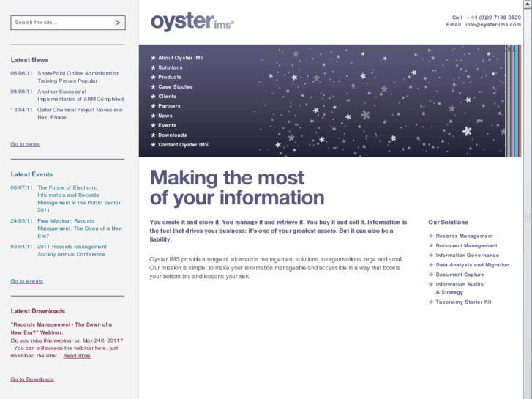Click 'Read more' on webinar download
The height and width of the screenshot is (399, 532).
pyautogui.click(x=77, y=356)
